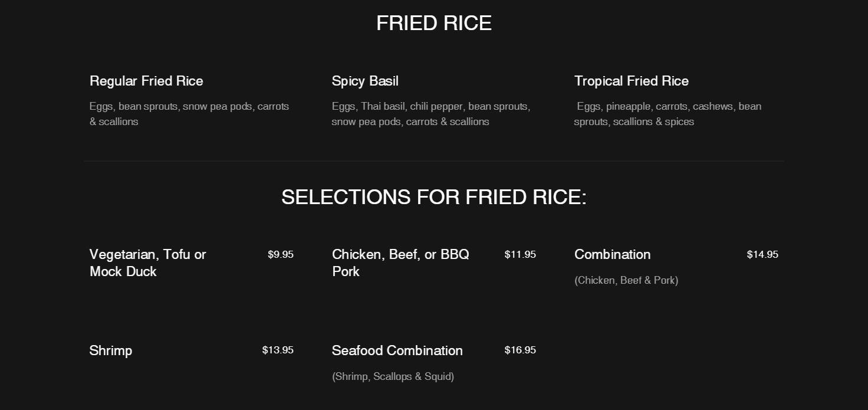868x410 pixels.
Task: Click the $13.95 price
Action: coord(278,350)
